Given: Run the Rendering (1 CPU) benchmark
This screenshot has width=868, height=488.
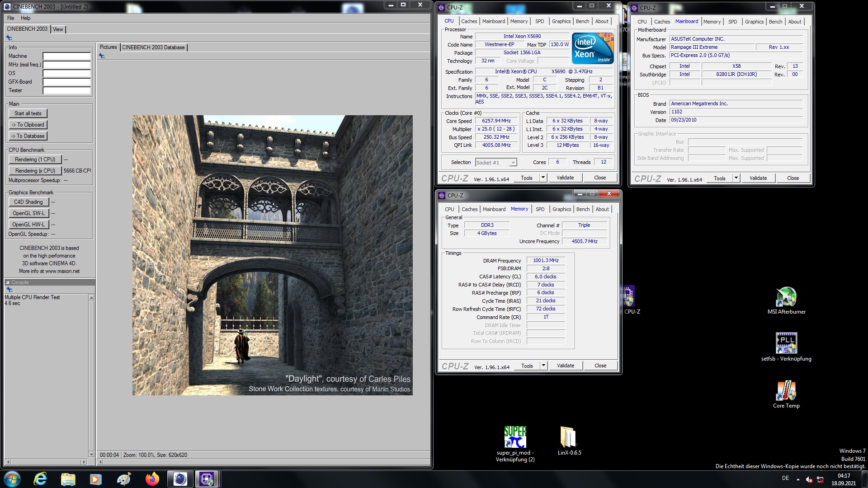Looking at the screenshot, I should pyautogui.click(x=35, y=160).
